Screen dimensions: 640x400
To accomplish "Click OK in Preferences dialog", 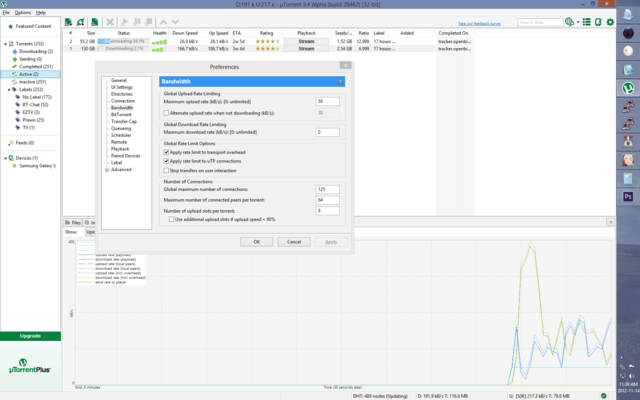I will click(x=256, y=242).
